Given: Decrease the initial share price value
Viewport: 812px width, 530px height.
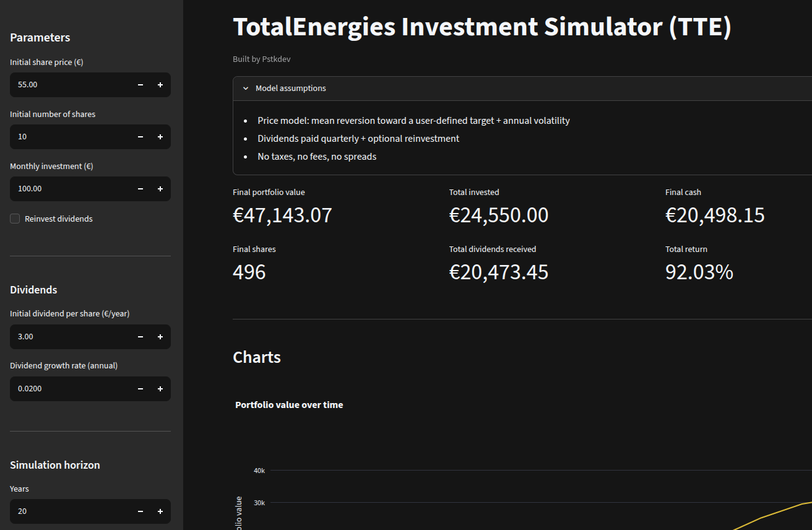Looking at the screenshot, I should click(x=140, y=85).
